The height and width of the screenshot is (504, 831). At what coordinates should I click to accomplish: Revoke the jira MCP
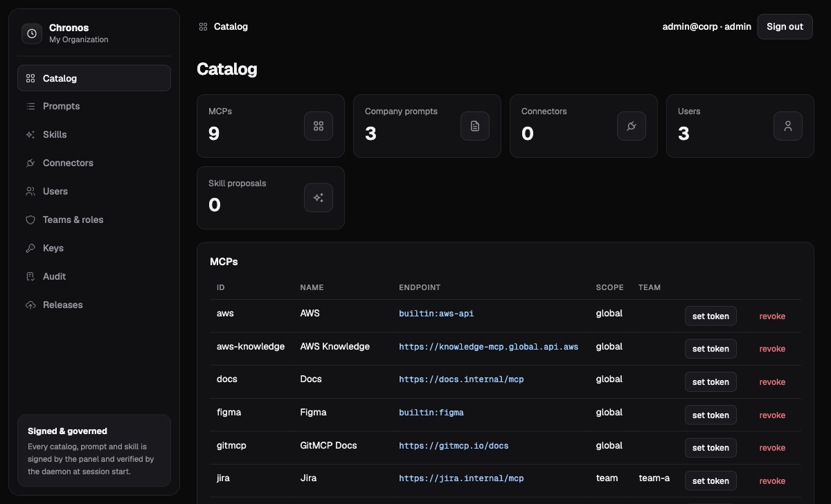point(772,480)
